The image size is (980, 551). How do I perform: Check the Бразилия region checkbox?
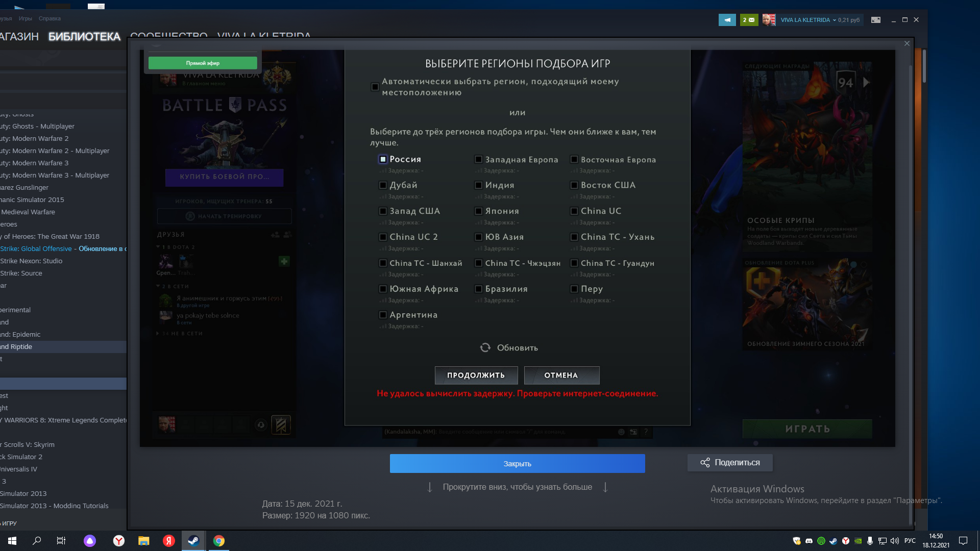tap(479, 289)
